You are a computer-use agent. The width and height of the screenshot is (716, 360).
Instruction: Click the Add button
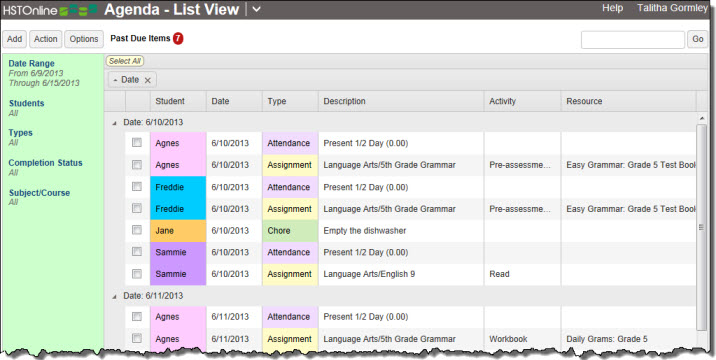point(15,39)
